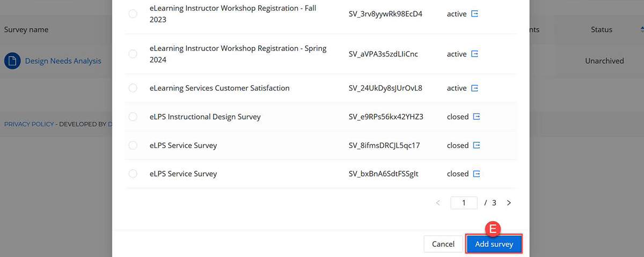The height and width of the screenshot is (257, 644).
Task: Click the Add survey button
Action: pos(494,244)
